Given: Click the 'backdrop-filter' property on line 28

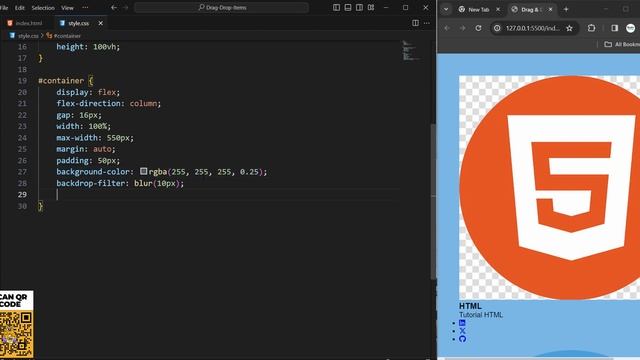Looking at the screenshot, I should tap(90, 183).
